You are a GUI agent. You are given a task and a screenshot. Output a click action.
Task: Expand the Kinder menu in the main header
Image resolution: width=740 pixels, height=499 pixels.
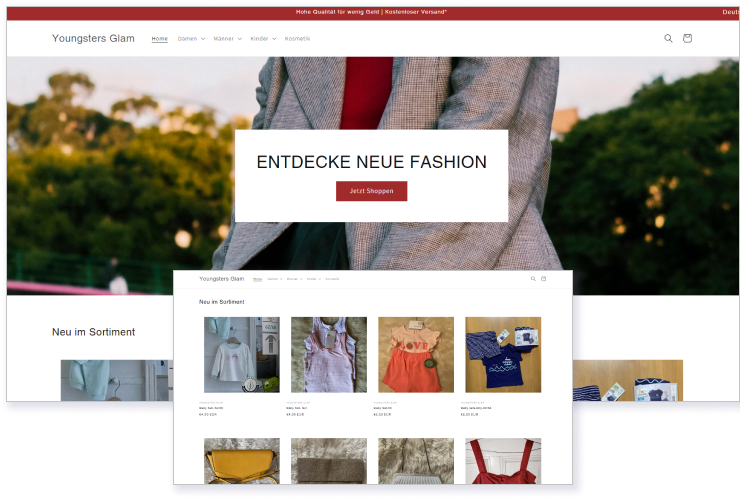coord(263,39)
